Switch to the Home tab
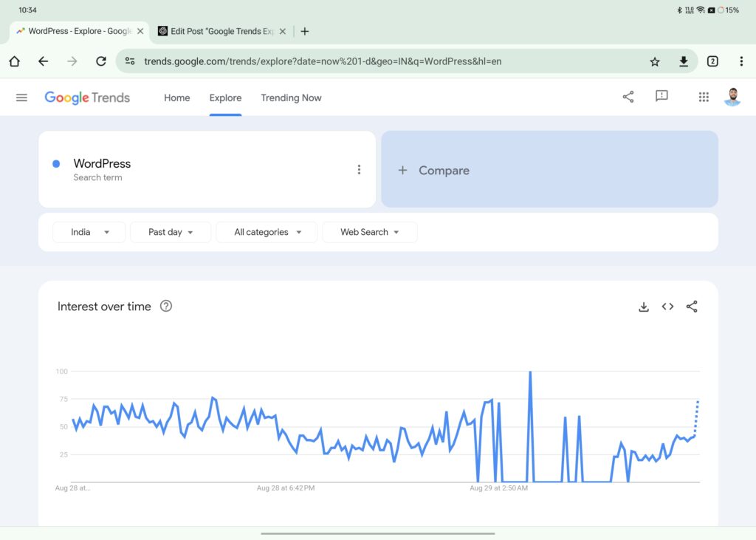Image resolution: width=756 pixels, height=540 pixels. [x=177, y=98]
